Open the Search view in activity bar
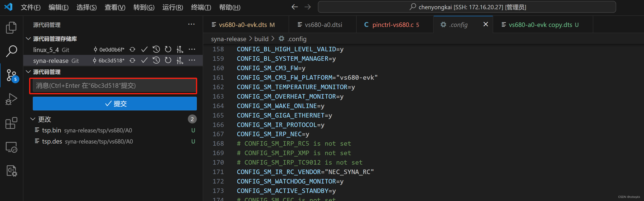Viewport: 644px width, 201px height. (11, 51)
